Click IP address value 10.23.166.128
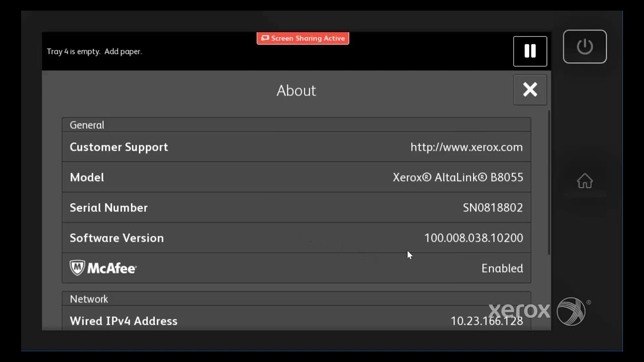Screen dimensions: 644x362 click(x=487, y=321)
